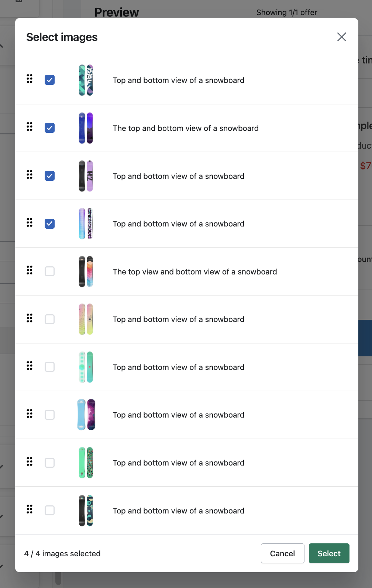Viewport: 372px width, 588px height.
Task: Check the last snowboard image checkbox
Action: (49, 511)
